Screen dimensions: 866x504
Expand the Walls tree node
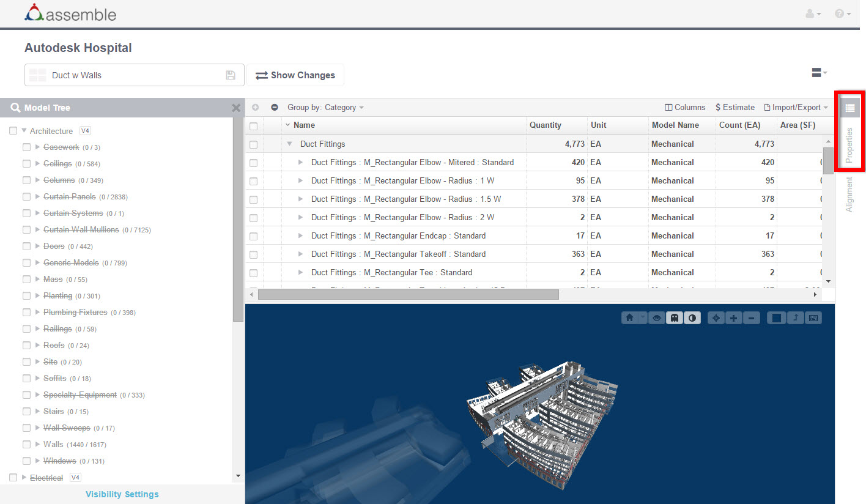point(37,445)
